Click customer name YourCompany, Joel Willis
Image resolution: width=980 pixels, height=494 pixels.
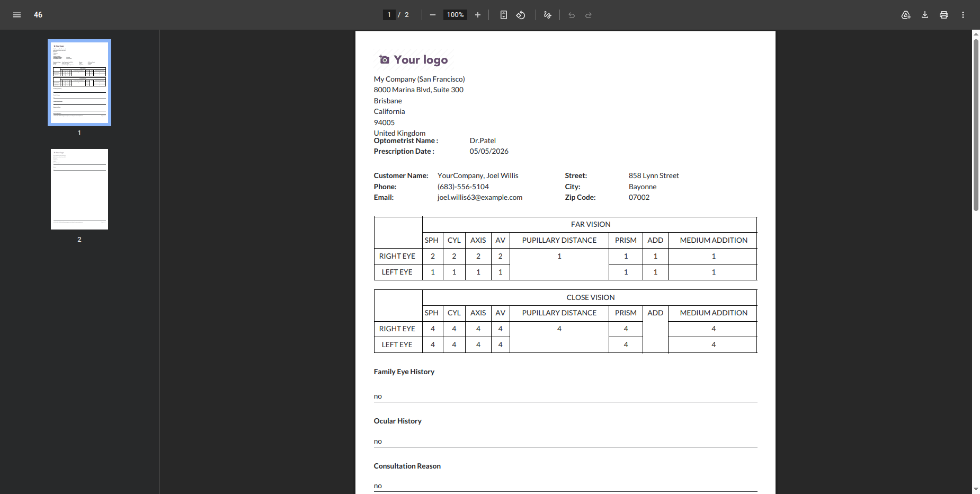478,175
